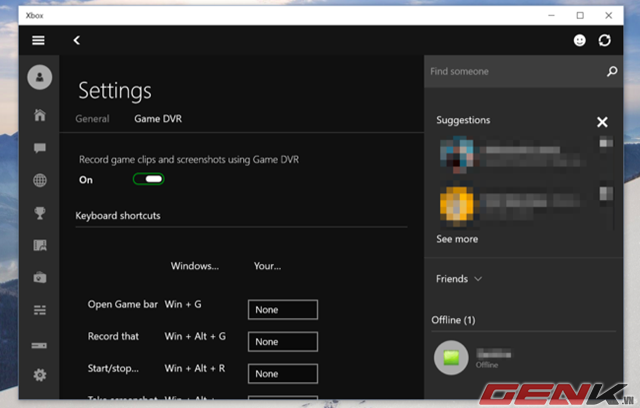640x408 pixels.
Task: Expand the Friends filter dropdown
Action: [459, 279]
